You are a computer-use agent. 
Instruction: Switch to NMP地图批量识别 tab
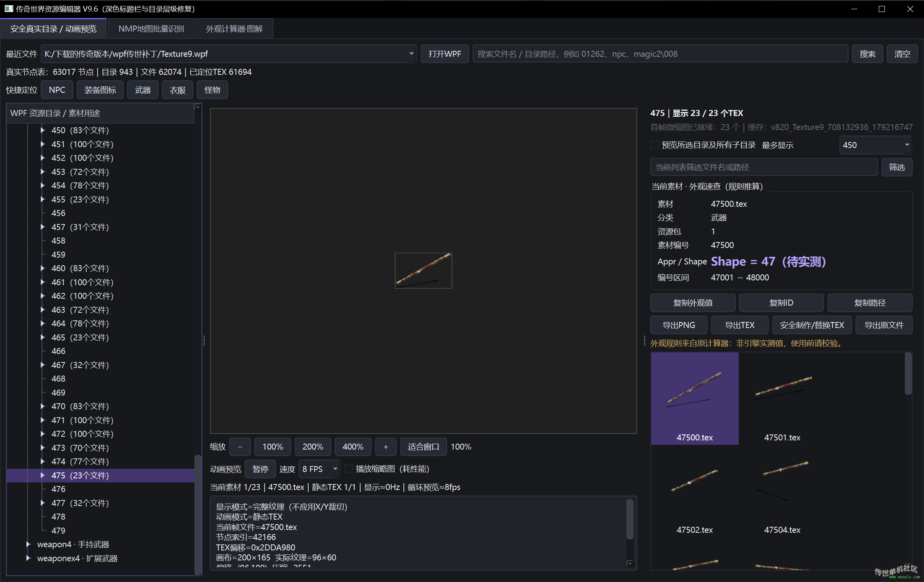pyautogui.click(x=151, y=29)
